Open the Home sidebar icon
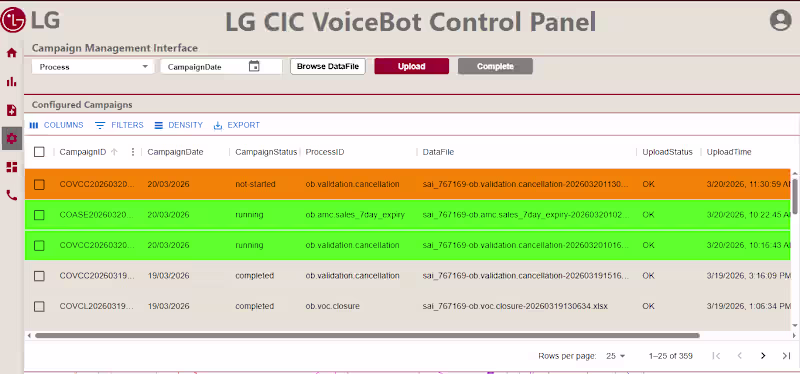Viewport: 800px width, 374px height. point(11,53)
